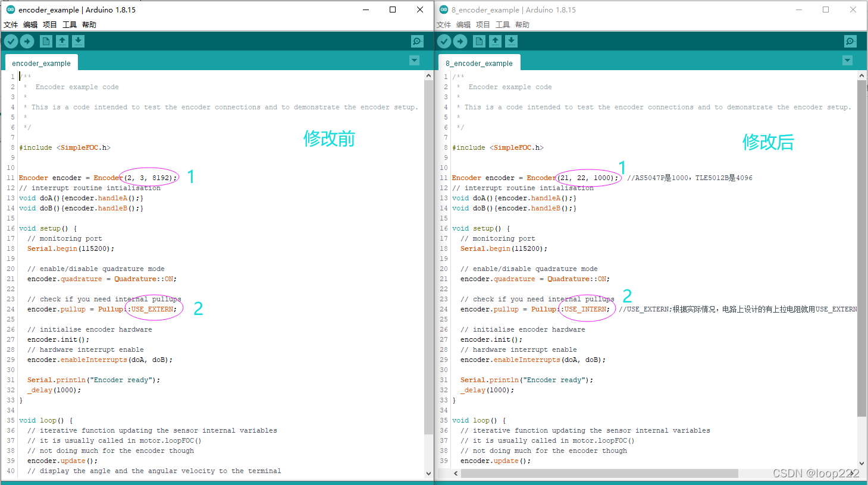Viewport: 868px width, 485px height.
Task: Click scroll down arrow in right editor
Action: click(x=861, y=464)
